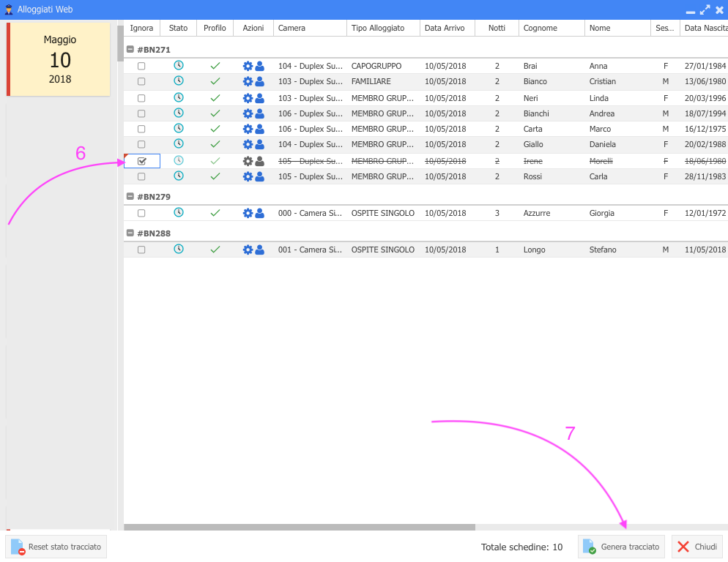Viewport: 728px width, 562px height.
Task: Click the 000 - Camera Si... cell
Action: [x=310, y=213]
